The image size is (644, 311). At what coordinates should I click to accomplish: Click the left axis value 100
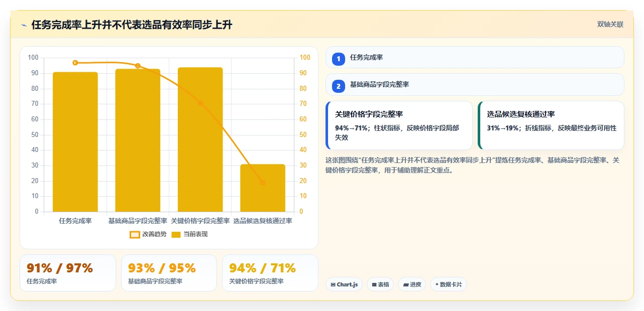tap(33, 58)
